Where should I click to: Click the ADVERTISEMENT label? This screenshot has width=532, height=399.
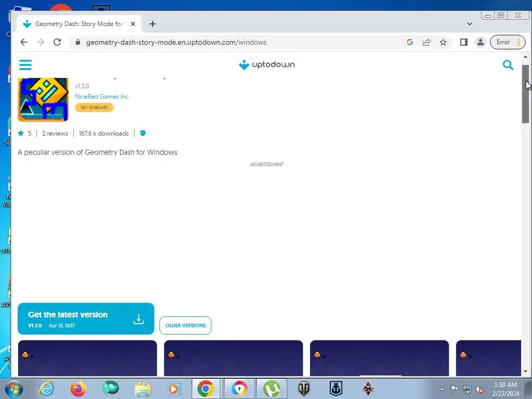(x=267, y=165)
